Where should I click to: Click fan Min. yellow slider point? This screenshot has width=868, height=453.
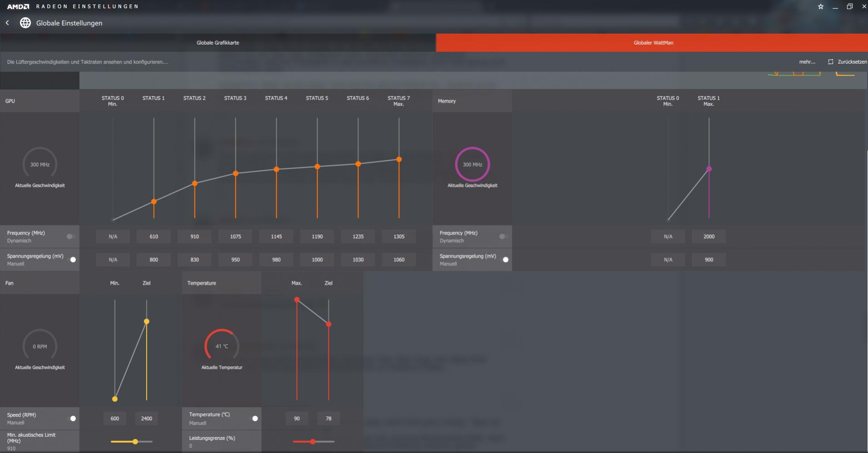[114, 399]
